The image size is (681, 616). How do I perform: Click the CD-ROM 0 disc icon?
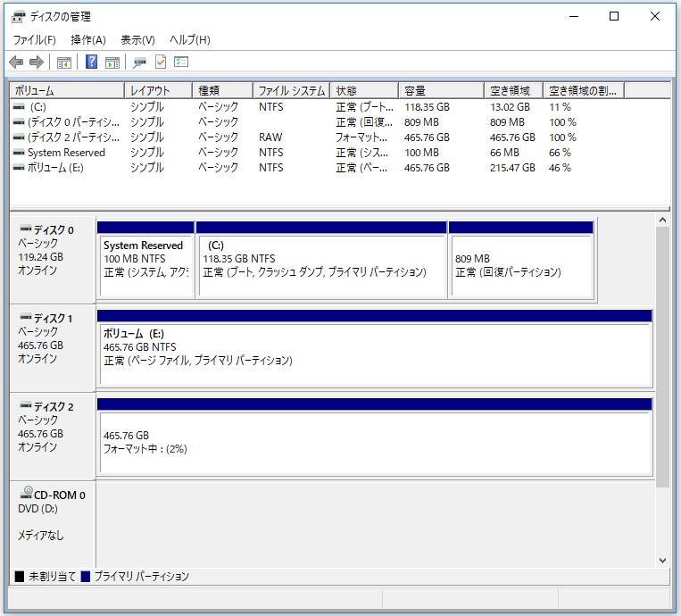pyautogui.click(x=27, y=493)
